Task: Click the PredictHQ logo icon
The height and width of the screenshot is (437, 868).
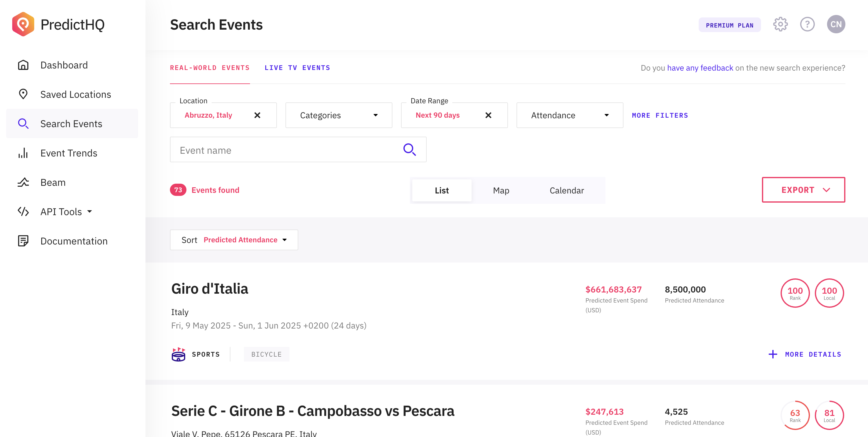Action: 23,24
